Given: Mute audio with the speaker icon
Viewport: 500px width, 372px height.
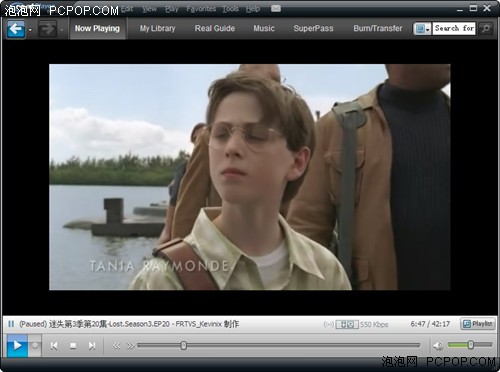Looking at the screenshot, I should click(438, 346).
